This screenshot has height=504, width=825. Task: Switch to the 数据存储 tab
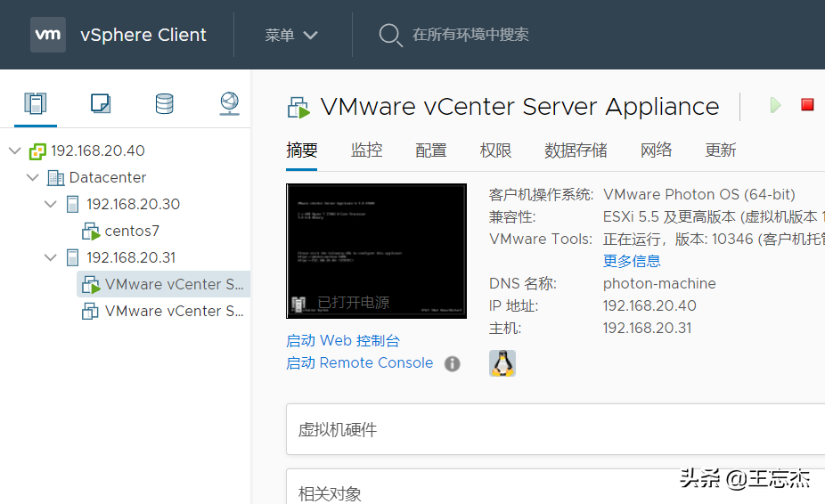576,150
